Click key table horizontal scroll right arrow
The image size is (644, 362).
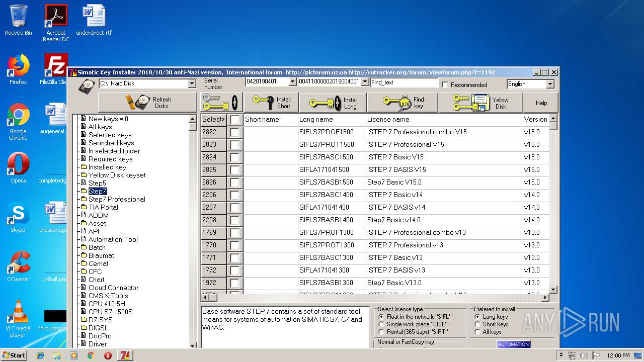pyautogui.click(x=545, y=298)
